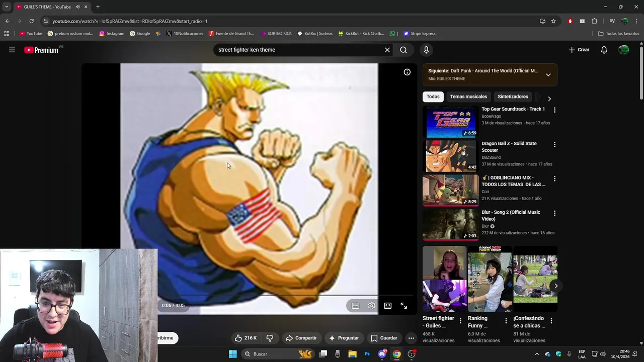Switch player to theater mode
This screenshot has height=362, width=644.
coord(388,306)
